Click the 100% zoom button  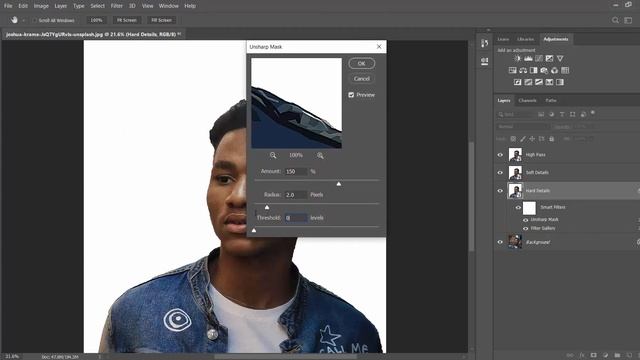[x=96, y=20]
